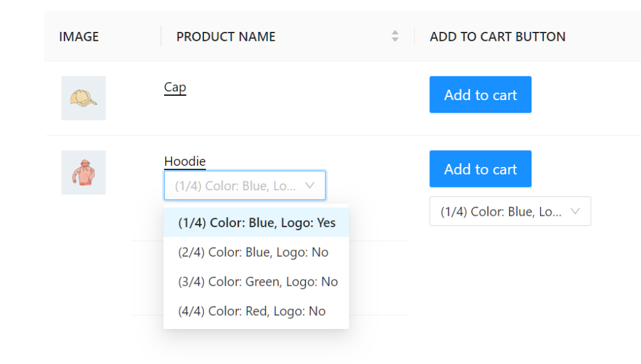This screenshot has width=641, height=364.
Task: Click the PRODUCT NAME column header
Action: (x=225, y=37)
